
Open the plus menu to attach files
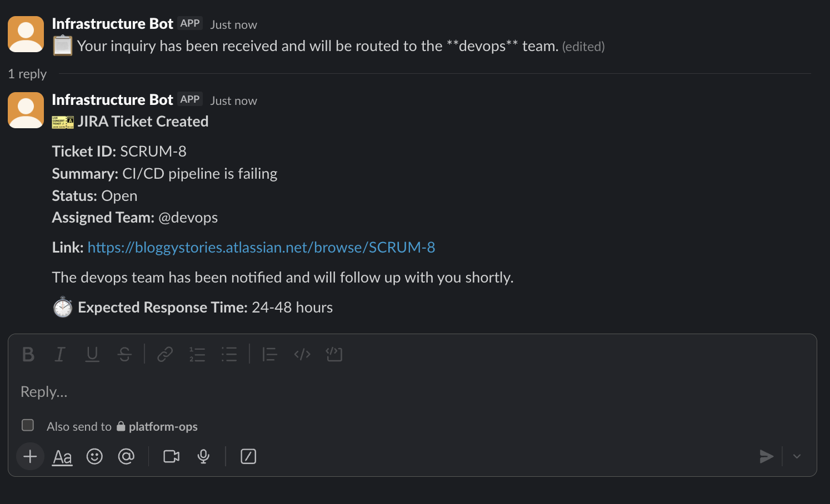click(30, 456)
